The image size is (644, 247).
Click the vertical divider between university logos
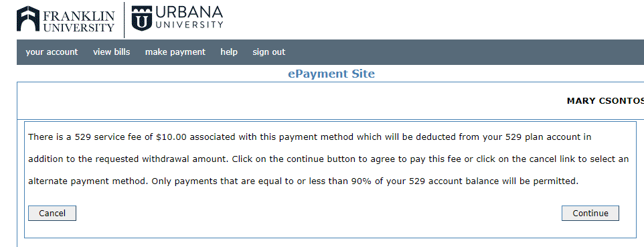pos(124,19)
